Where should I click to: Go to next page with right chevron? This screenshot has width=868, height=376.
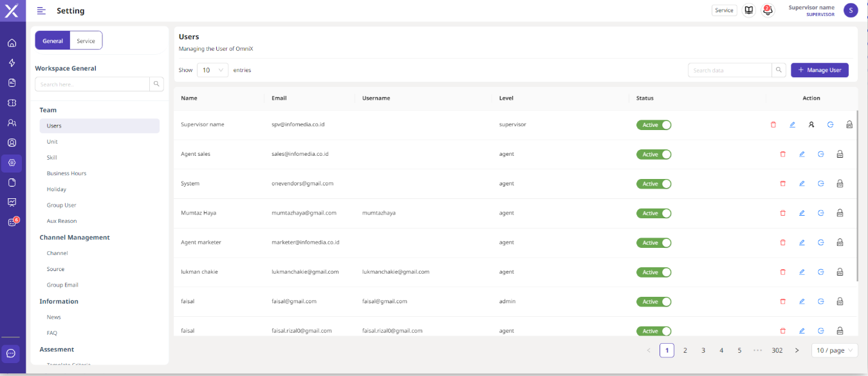[797, 350]
